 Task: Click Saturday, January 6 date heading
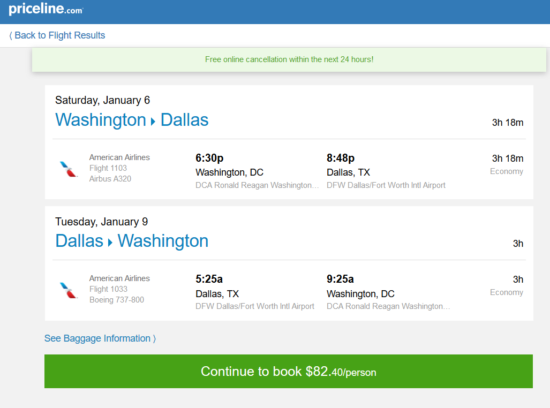click(102, 100)
